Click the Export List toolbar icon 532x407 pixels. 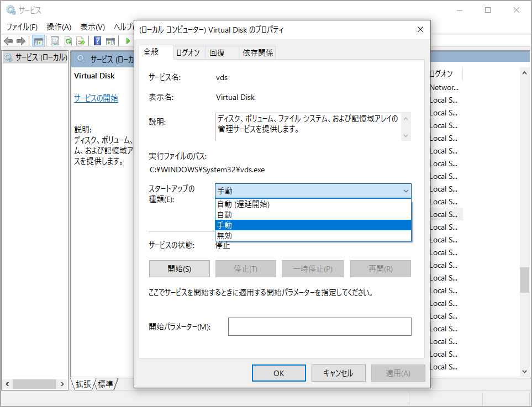[x=81, y=41]
